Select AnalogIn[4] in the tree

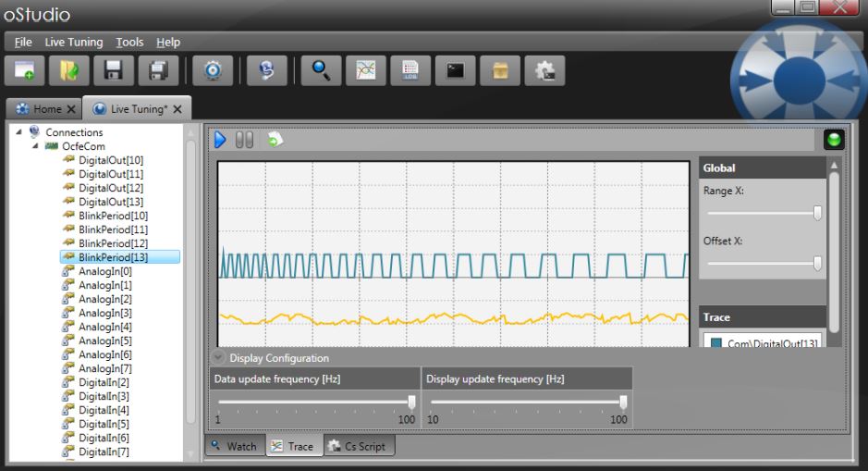coord(105,327)
